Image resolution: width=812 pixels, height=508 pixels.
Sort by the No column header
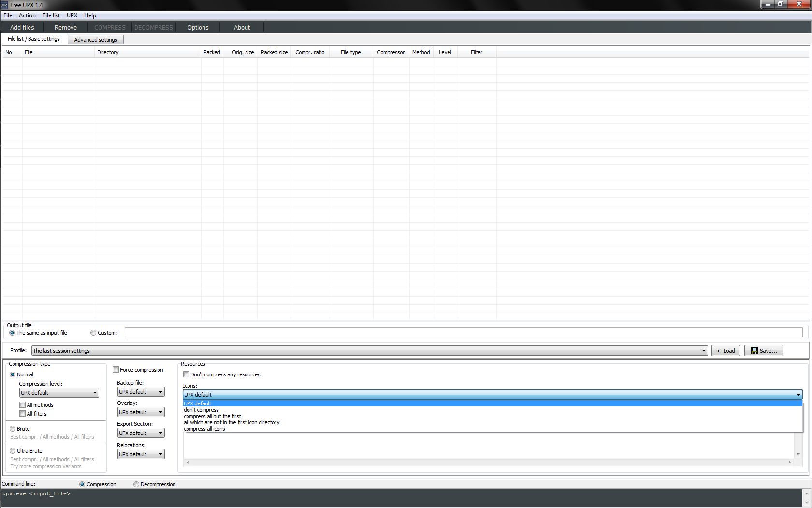[x=12, y=52]
